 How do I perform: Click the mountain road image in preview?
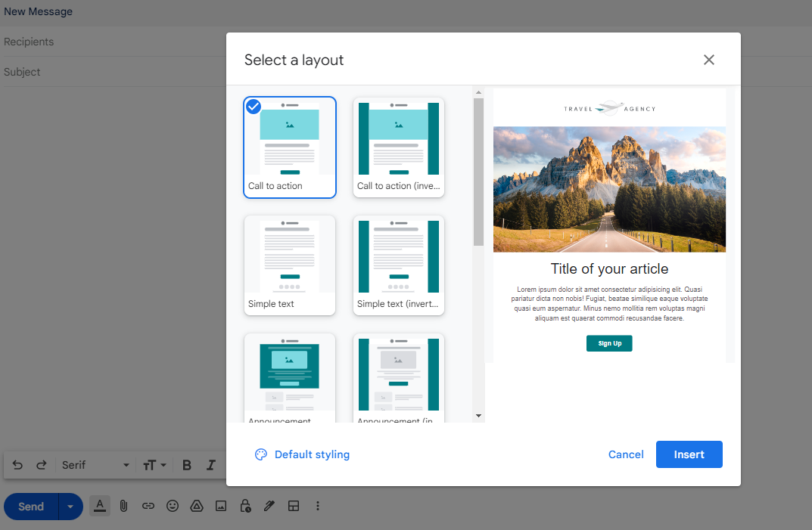(x=609, y=190)
